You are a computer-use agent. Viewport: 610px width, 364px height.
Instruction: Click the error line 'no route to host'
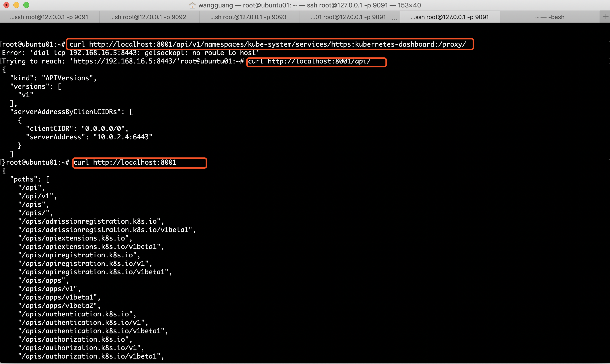tap(130, 53)
